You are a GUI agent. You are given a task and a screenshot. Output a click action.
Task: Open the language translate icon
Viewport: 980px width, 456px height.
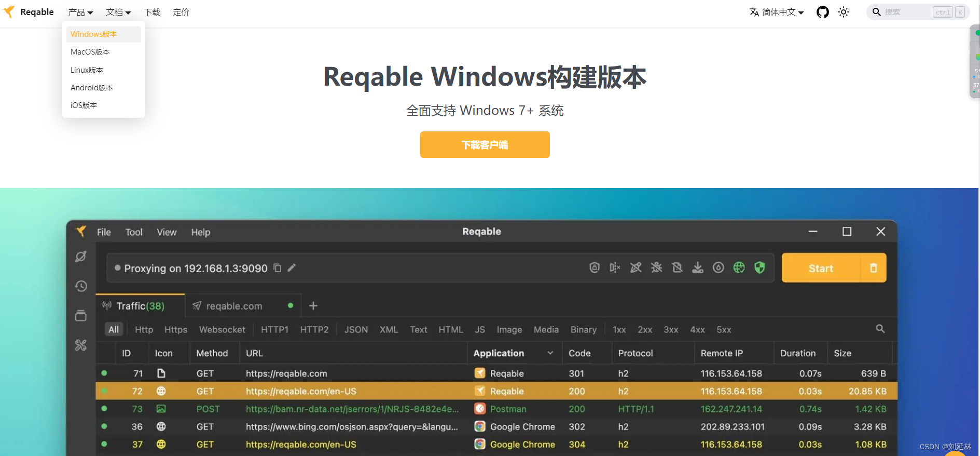pos(754,12)
